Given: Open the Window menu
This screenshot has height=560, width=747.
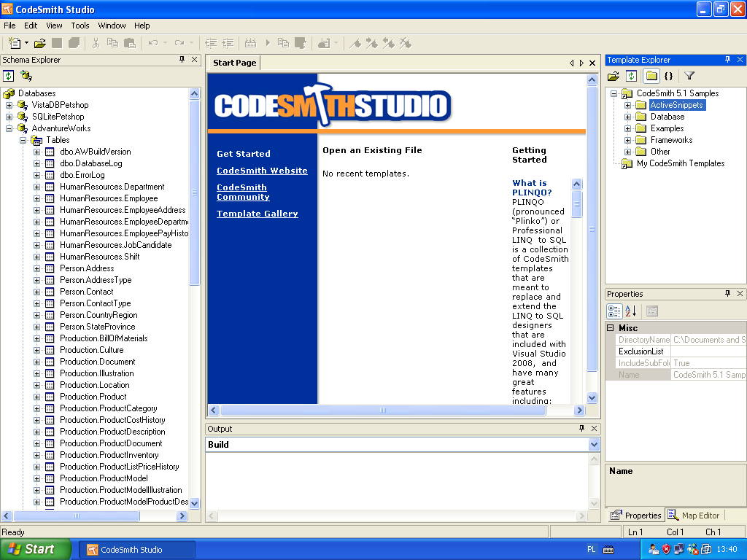Looking at the screenshot, I should pos(112,26).
